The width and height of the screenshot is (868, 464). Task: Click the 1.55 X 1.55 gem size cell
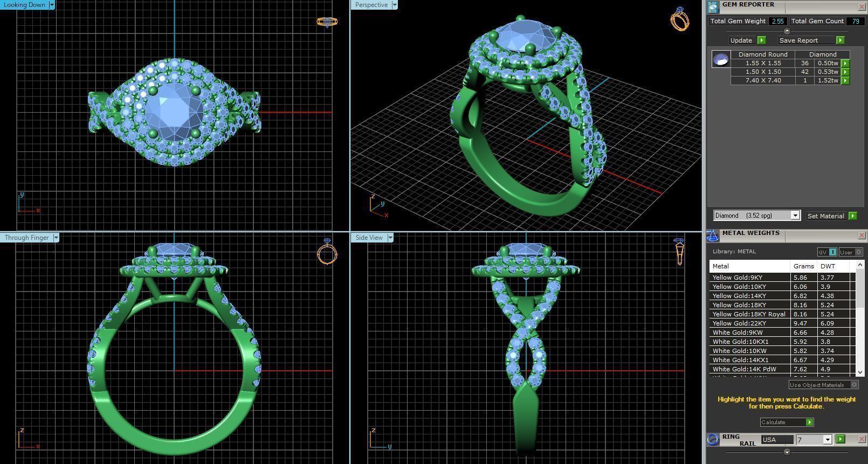point(763,63)
